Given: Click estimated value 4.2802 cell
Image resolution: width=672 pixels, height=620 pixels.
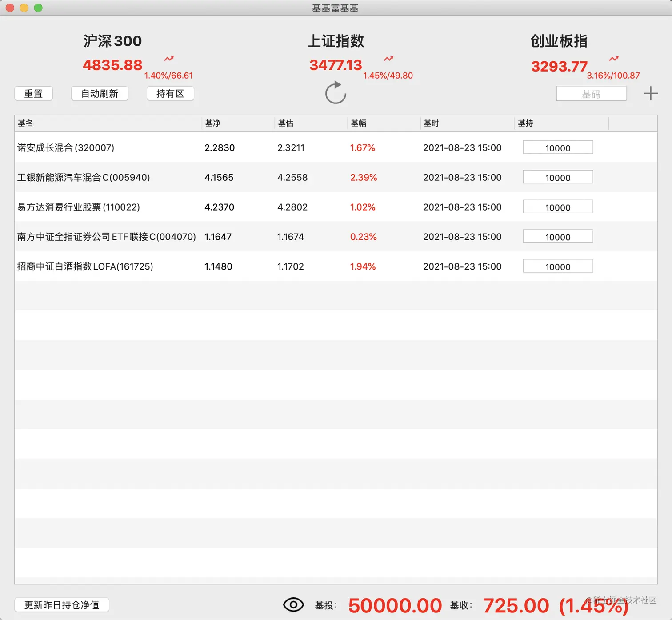Looking at the screenshot, I should point(292,207).
